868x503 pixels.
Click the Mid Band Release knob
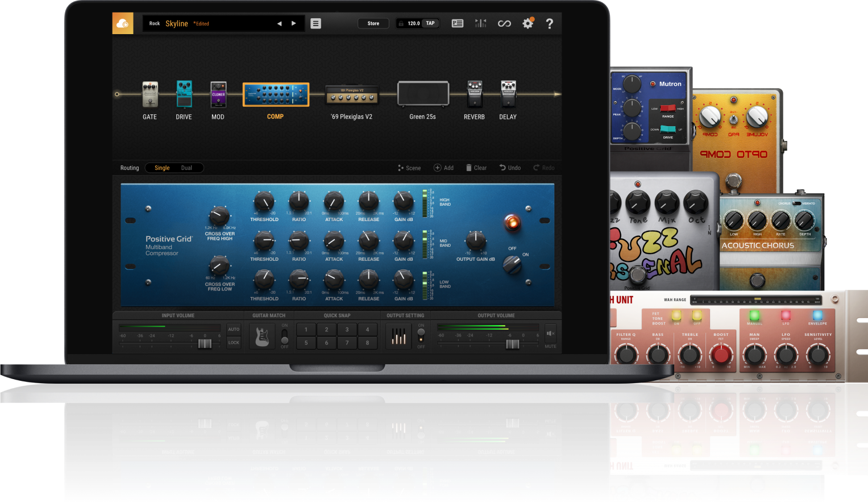(368, 241)
